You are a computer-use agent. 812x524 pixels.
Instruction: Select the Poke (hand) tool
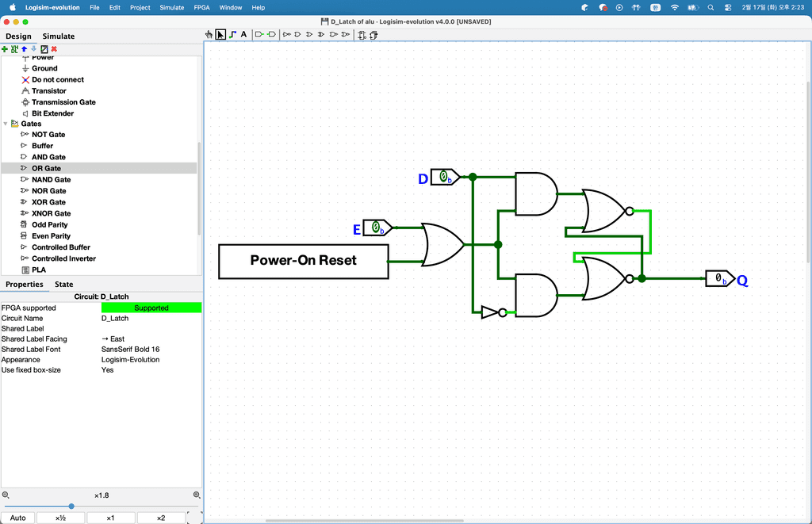tap(209, 35)
